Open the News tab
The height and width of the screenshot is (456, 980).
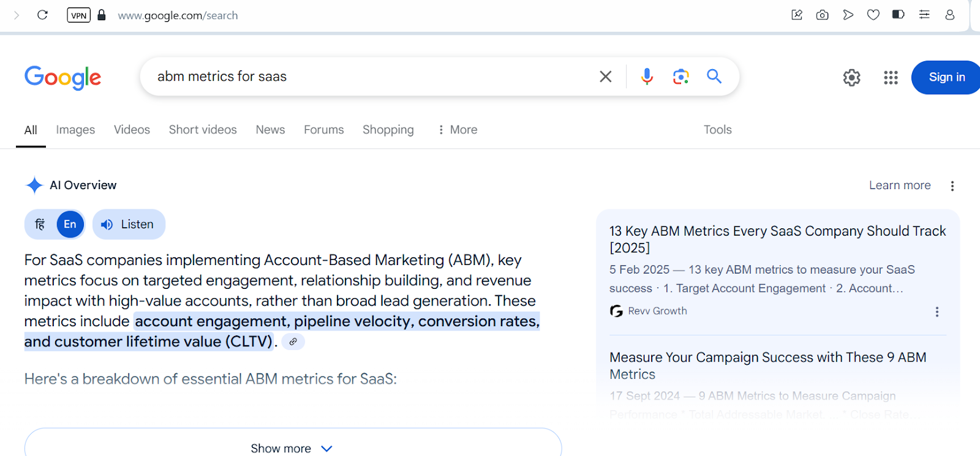(x=270, y=130)
